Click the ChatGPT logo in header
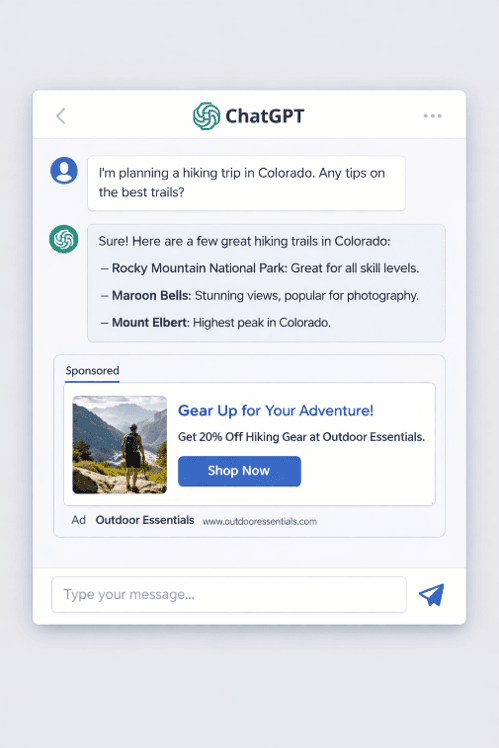499x748 pixels. tap(207, 116)
